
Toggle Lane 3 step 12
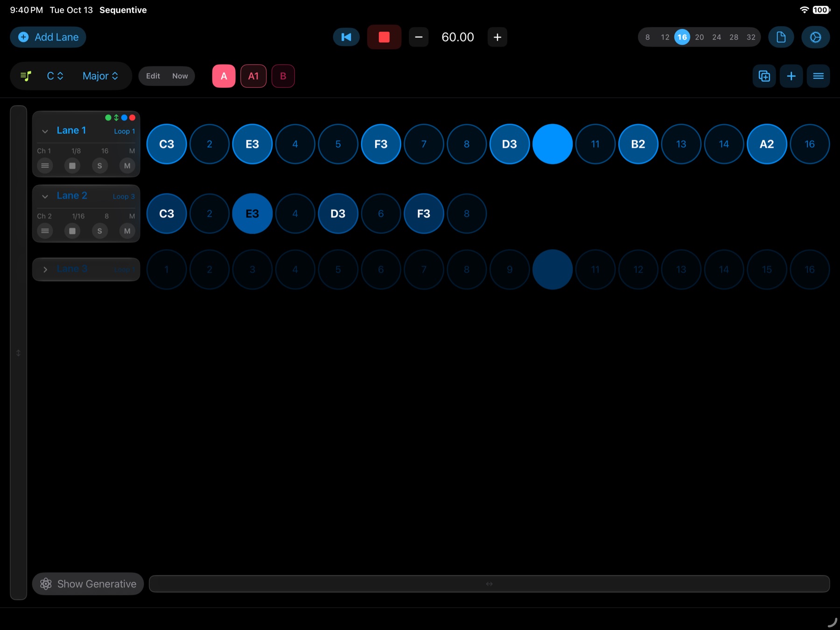pos(638,269)
